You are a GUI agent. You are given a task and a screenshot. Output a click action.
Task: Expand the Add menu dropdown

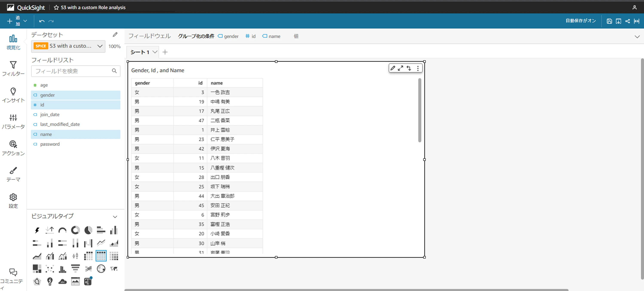tap(25, 21)
